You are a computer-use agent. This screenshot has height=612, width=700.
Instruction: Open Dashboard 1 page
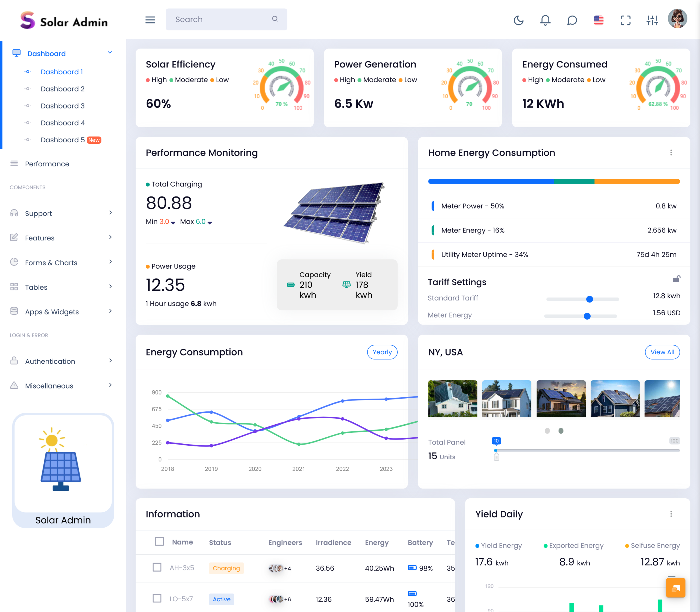tap(62, 72)
